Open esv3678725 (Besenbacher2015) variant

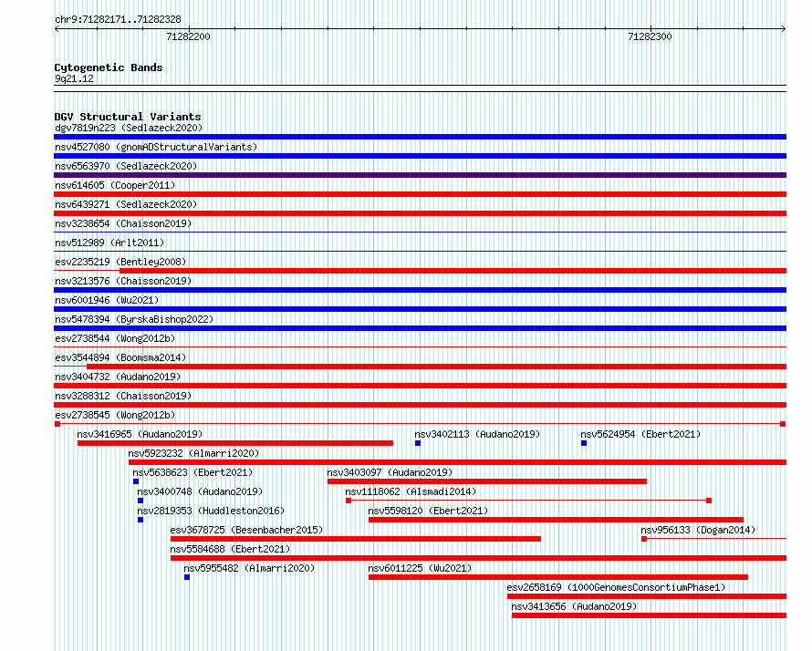click(246, 530)
